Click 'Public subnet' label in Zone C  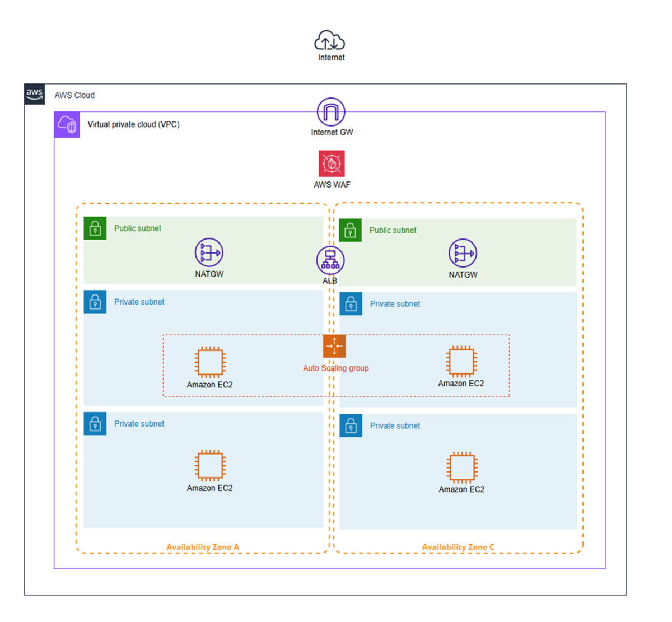[393, 231]
